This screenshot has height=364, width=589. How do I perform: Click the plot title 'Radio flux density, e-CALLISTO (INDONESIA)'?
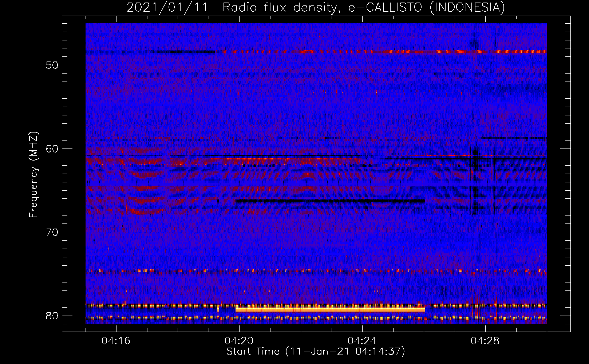point(364,7)
